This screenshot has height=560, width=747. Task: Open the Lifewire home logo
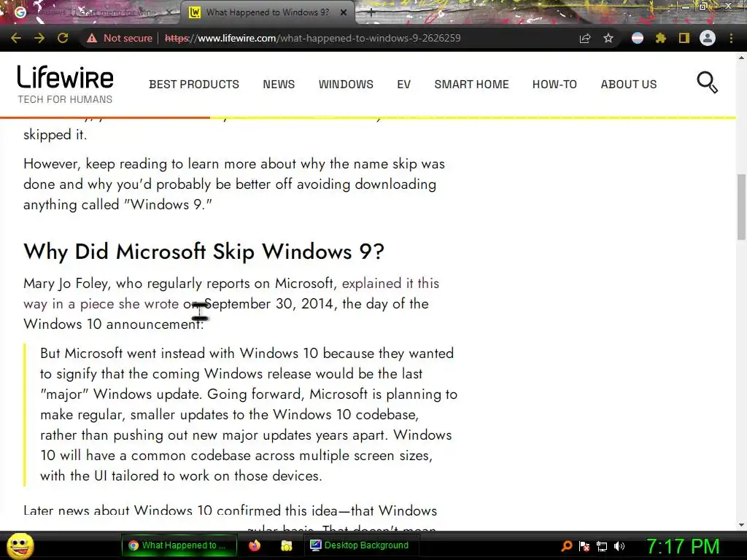[x=65, y=85]
